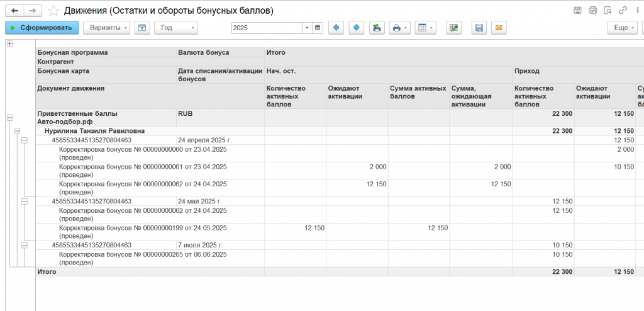Collapse the Нурилина Танзиля Равиловна group
The image size is (644, 311).
pyautogui.click(x=17, y=131)
